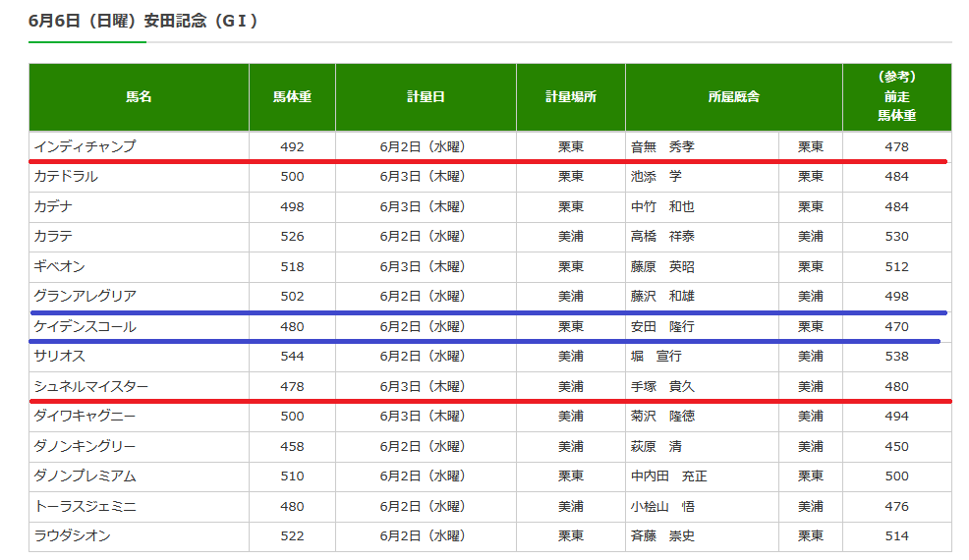Click previous weight 494 in ダイワキャグニー row
This screenshot has width=969, height=560.
pyautogui.click(x=896, y=417)
